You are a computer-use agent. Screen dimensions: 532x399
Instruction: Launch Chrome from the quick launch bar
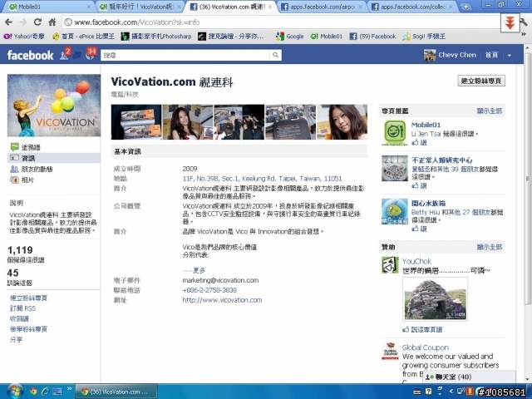click(x=33, y=392)
